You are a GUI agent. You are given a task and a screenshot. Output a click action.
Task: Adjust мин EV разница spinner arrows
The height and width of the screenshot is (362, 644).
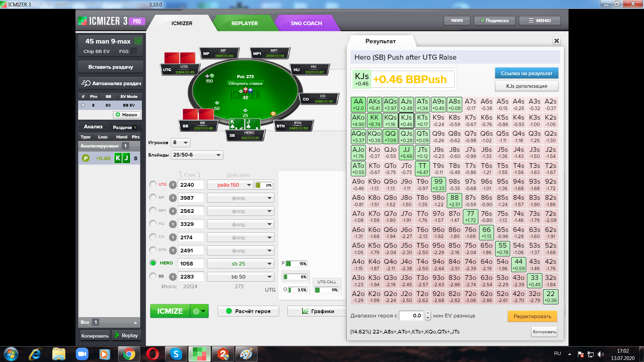pos(428,316)
